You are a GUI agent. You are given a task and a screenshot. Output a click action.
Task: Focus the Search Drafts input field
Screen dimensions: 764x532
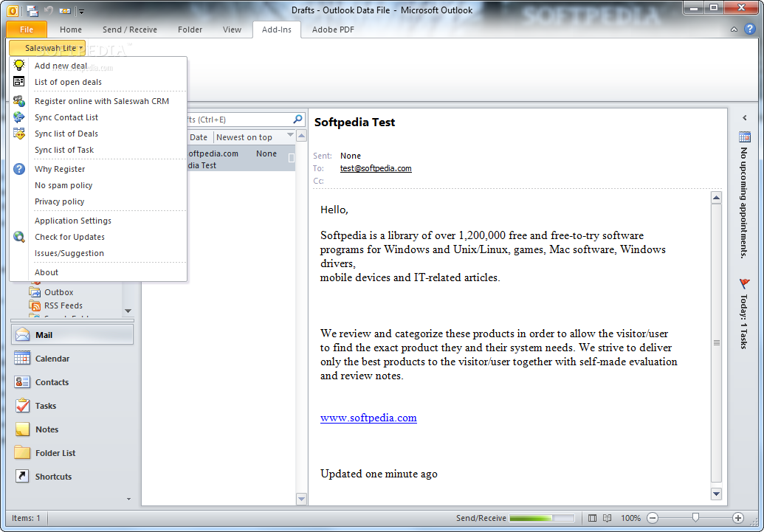238,120
